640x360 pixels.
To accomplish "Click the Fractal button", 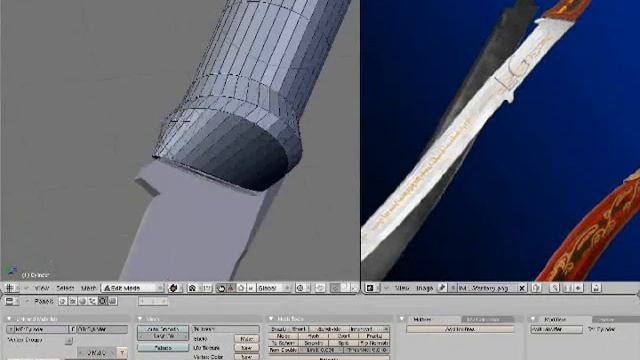I will pyautogui.click(x=374, y=336).
